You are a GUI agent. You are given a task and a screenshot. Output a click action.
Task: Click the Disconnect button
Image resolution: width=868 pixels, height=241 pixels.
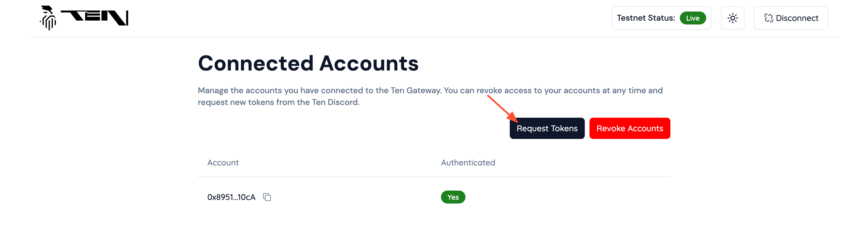click(791, 18)
